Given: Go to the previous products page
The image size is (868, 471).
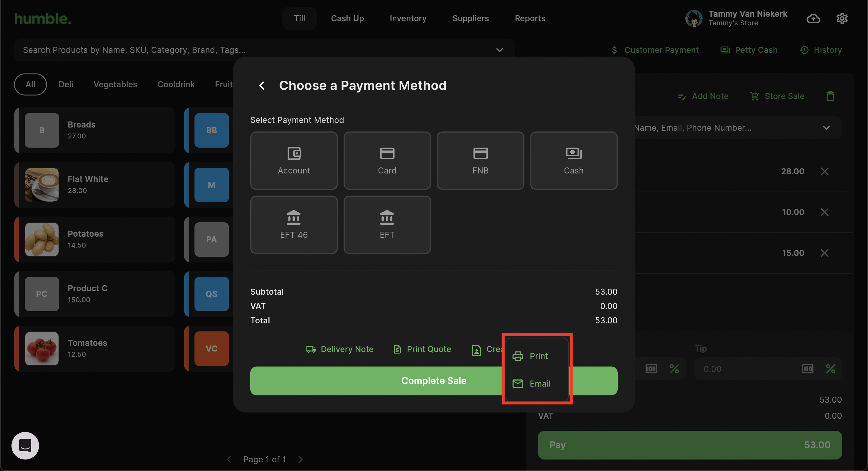Looking at the screenshot, I should point(229,460).
